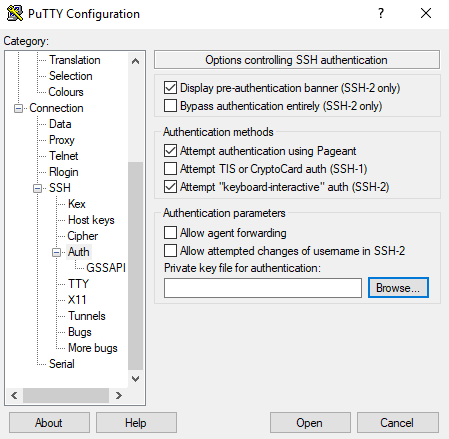This screenshot has height=439, width=449.
Task: Click the horizontal scroll right arrow
Action: [118, 395]
